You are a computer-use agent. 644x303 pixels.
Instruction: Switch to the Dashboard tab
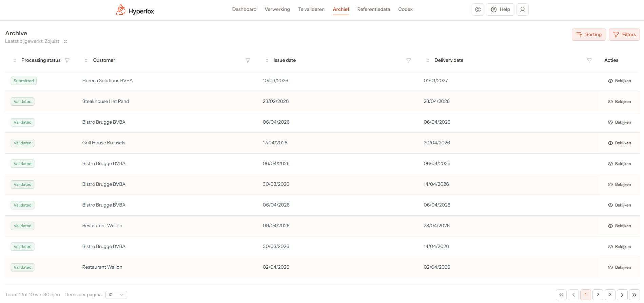tap(244, 10)
